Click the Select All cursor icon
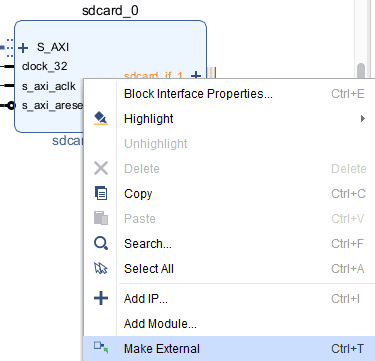The height and width of the screenshot is (361, 375). pos(101,268)
